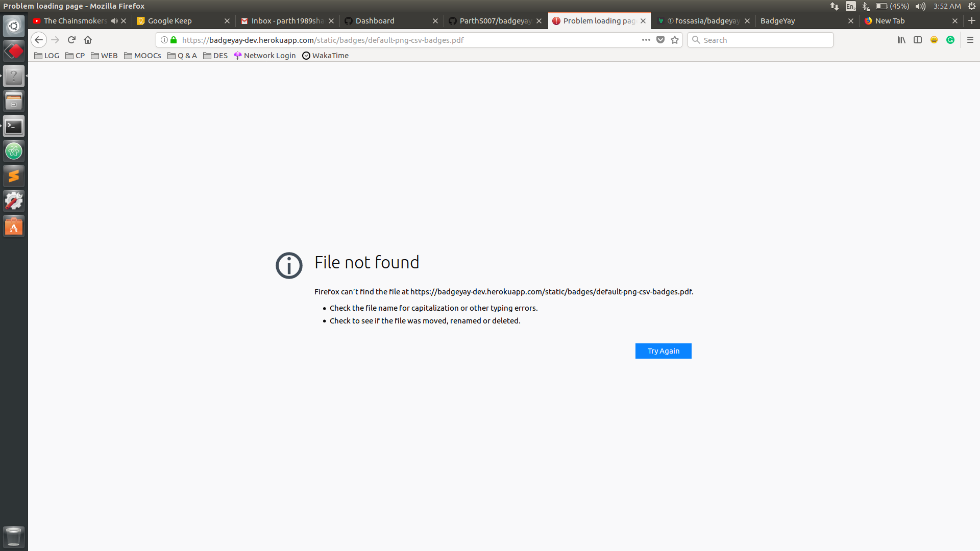The width and height of the screenshot is (980, 551).
Task: Go to the Firefox home page
Action: pos(88,40)
